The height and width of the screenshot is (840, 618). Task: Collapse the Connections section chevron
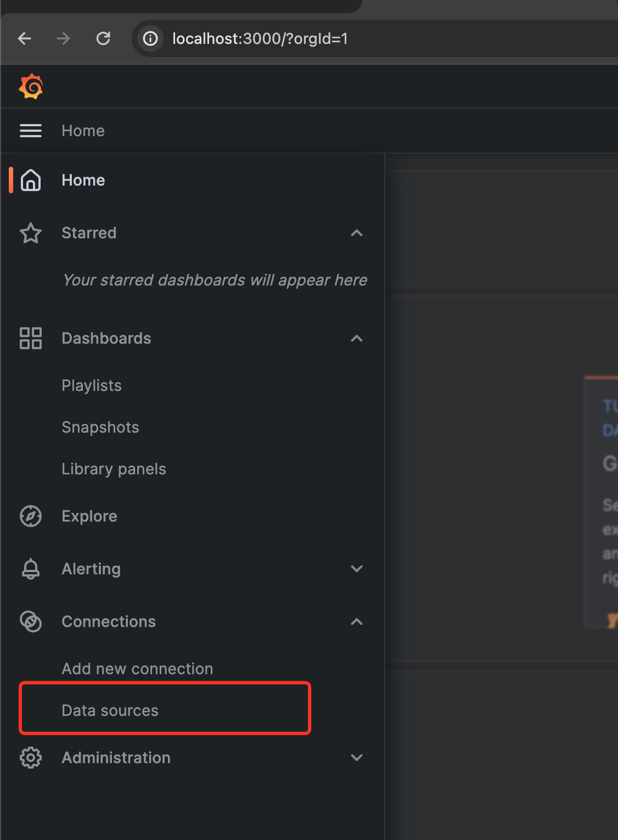point(357,621)
